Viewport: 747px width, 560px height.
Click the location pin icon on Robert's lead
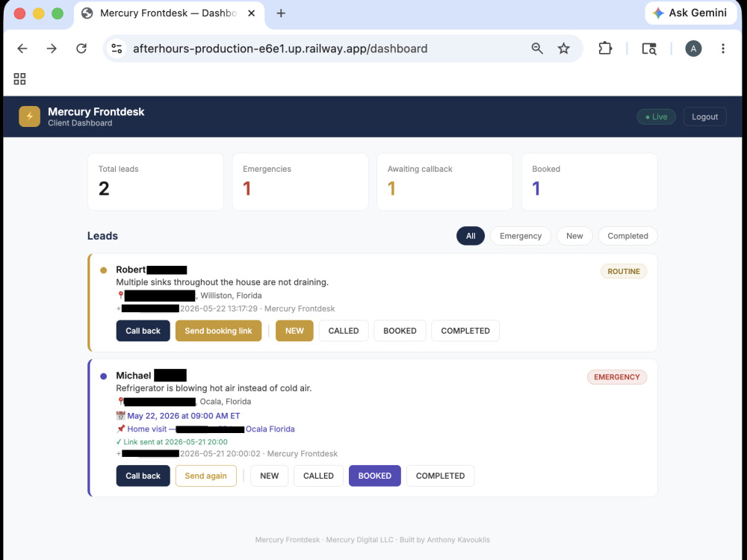point(120,296)
